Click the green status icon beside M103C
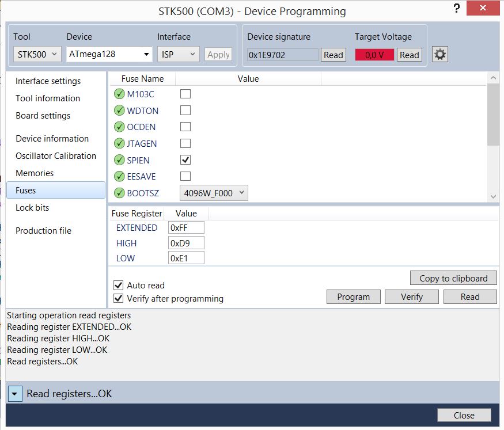The width and height of the screenshot is (504, 430). pos(119,94)
